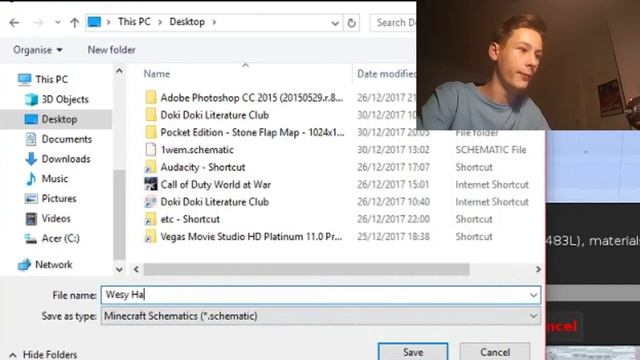640x360 pixels.
Task: Click the 30/12/2017 13:02 date cell
Action: click(x=393, y=150)
